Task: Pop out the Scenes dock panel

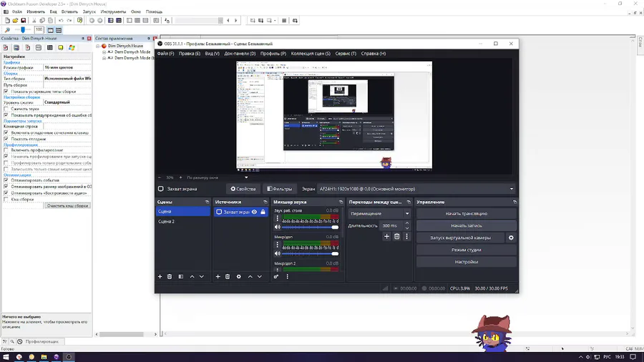Action: (207, 202)
